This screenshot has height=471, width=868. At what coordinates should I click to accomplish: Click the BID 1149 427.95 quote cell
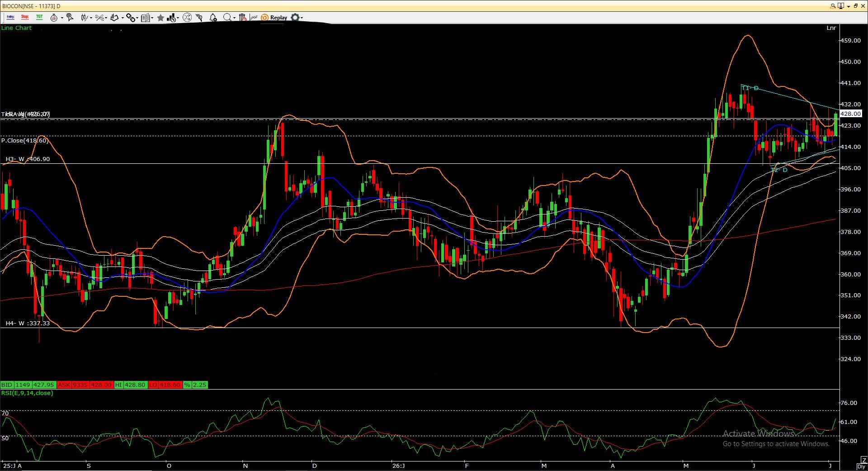(x=28, y=385)
